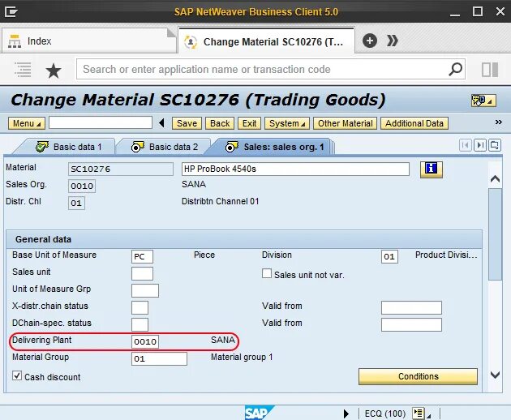511x420 pixels.
Task: Click the Back button
Action: pyautogui.click(x=220, y=123)
